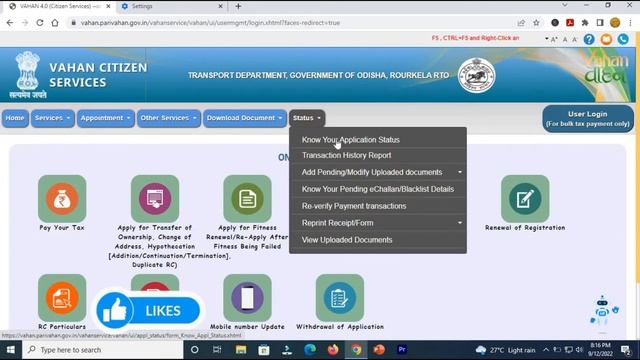Bookmark this page with star icon
This screenshot has height=360, width=640.
[536, 23]
